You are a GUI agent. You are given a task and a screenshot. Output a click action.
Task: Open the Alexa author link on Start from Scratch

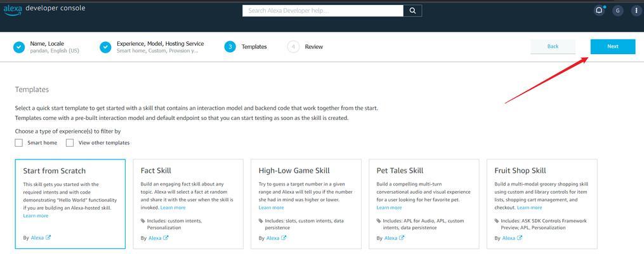(x=37, y=237)
